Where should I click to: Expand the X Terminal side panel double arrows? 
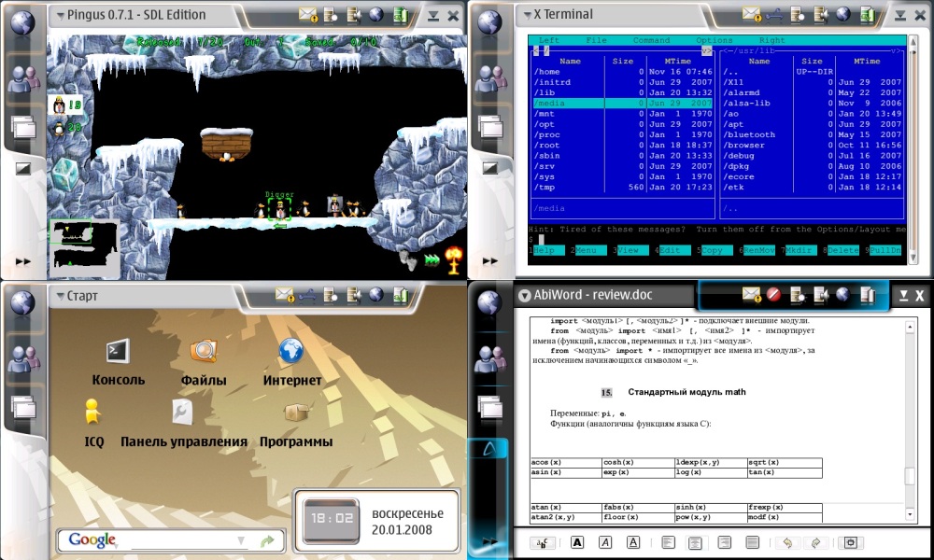point(489,261)
